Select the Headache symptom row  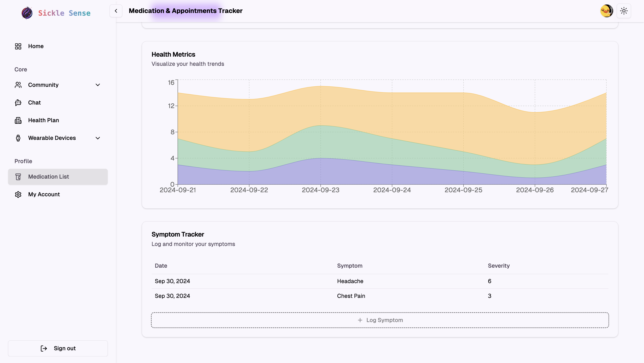[350, 281]
